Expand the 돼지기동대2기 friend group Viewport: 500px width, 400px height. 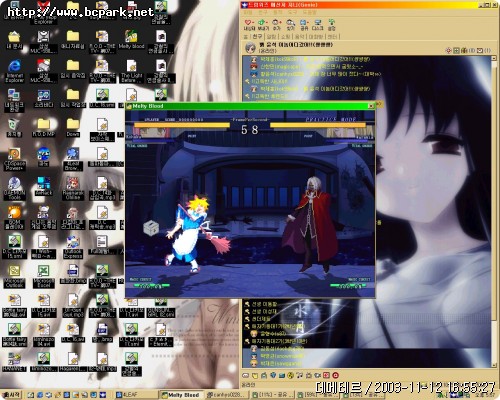click(275, 341)
